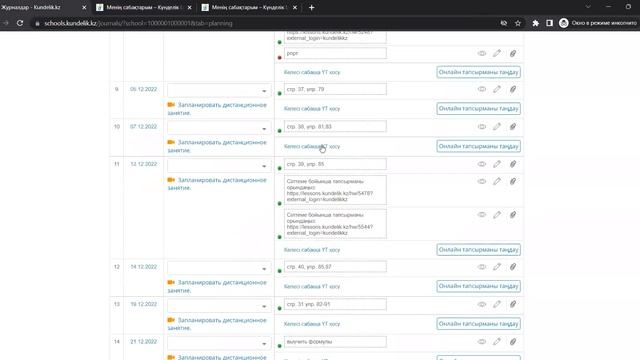Click 'Келесі сабаққа ҮТ қосу' under 12.12.2022
Screen dimensions: 640x360
coord(312,250)
